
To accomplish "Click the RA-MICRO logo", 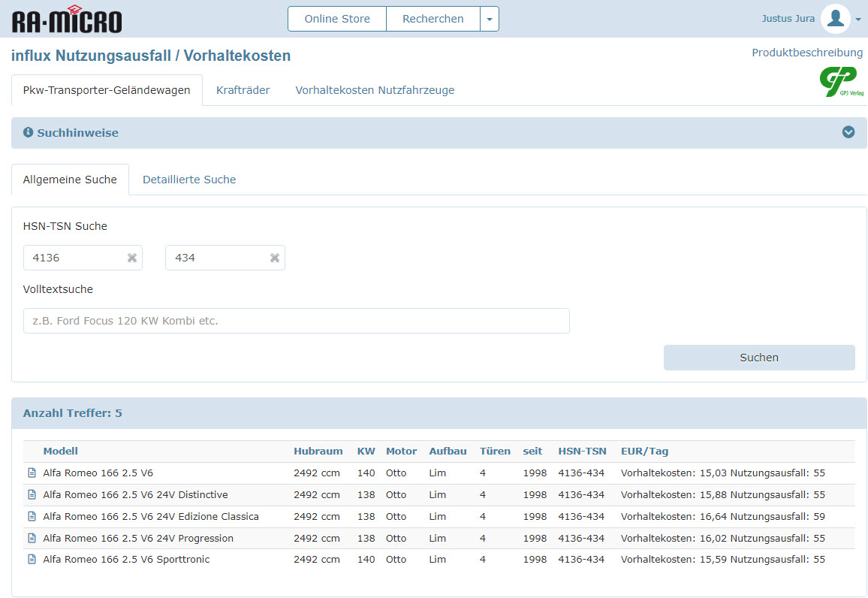I will 66,20.
